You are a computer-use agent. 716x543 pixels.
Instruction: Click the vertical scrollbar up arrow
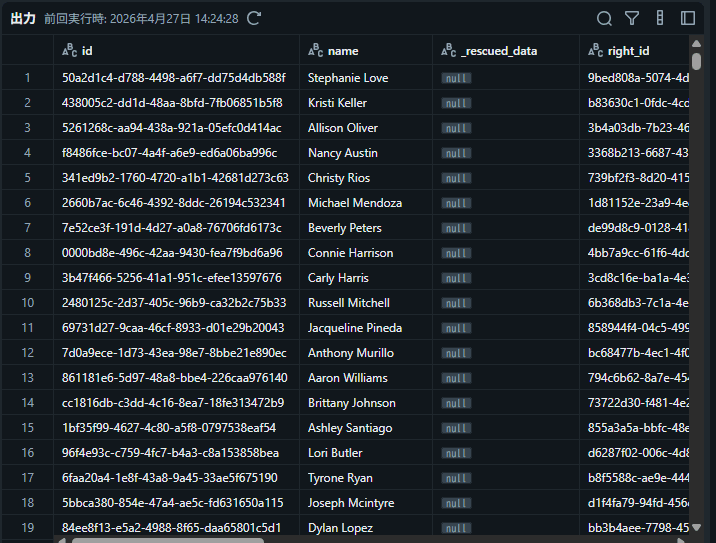[696, 44]
